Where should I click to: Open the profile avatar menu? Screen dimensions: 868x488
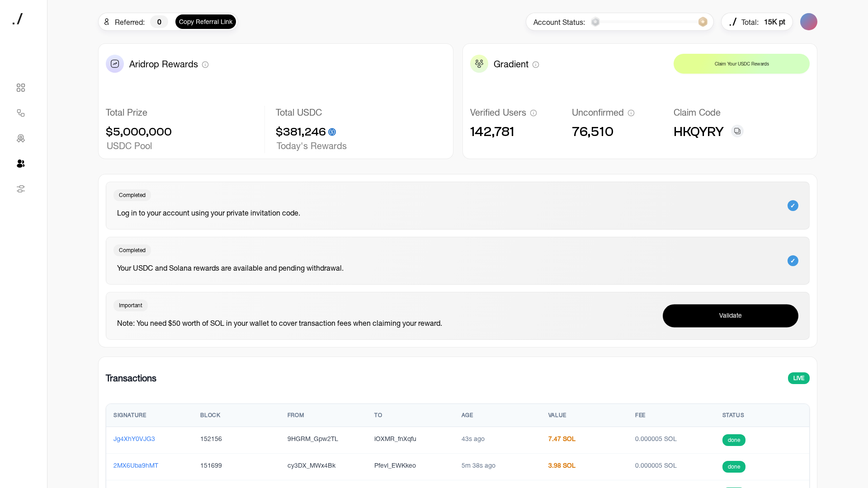[x=809, y=22]
